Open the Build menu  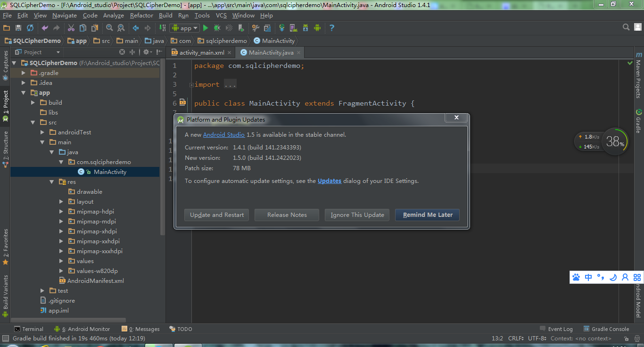[x=165, y=15]
